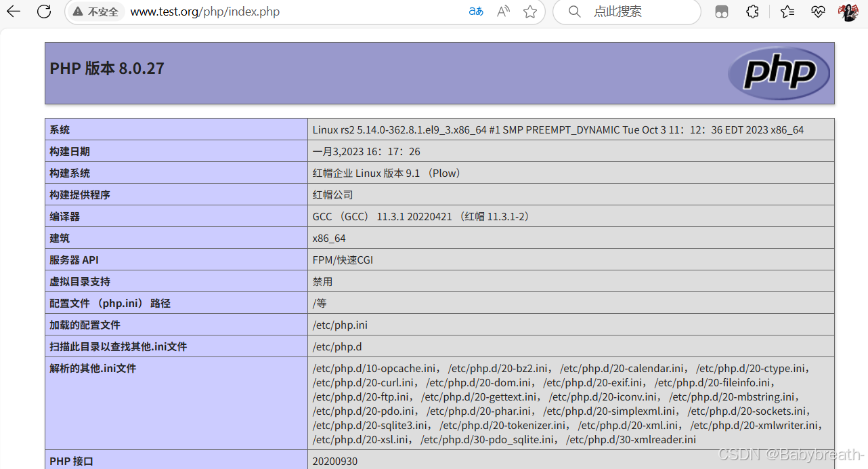Click the /etc/php.ini value
Image resolution: width=868 pixels, height=469 pixels.
(340, 325)
